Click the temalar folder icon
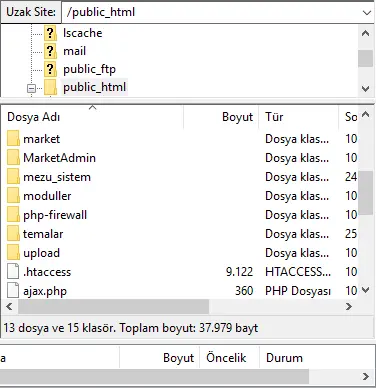376x388 pixels. coord(13,234)
